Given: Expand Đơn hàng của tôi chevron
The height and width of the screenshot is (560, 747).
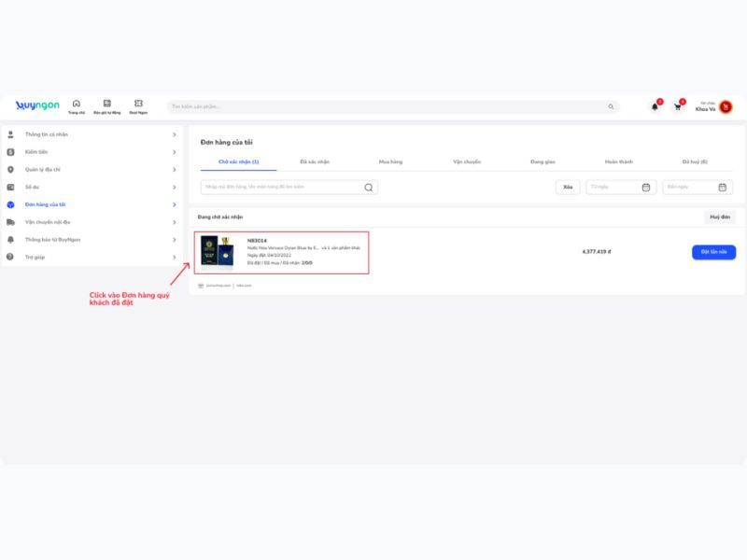Looking at the screenshot, I should [175, 204].
